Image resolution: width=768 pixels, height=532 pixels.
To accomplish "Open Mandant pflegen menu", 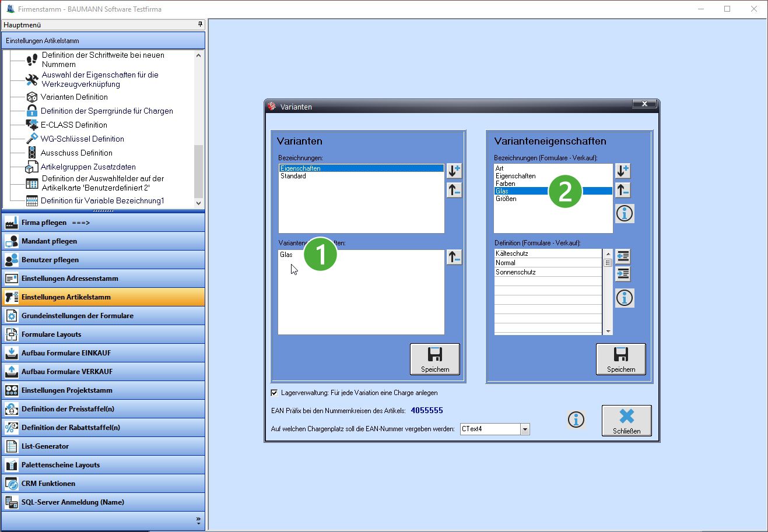I will (x=103, y=241).
